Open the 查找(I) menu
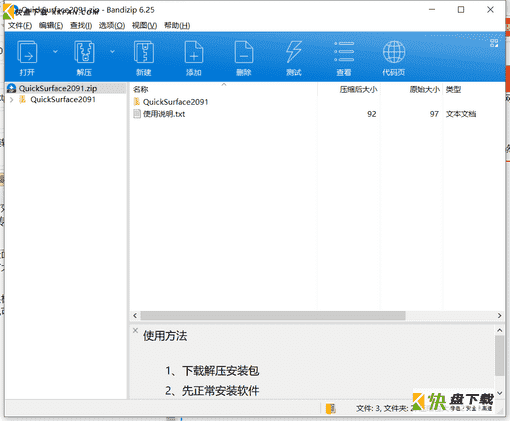Viewport: 510px width, 421px height. 81,26
